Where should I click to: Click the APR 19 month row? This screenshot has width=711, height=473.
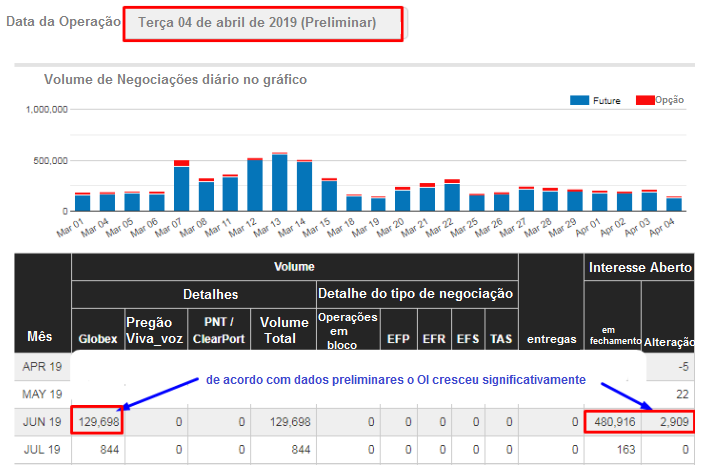[42, 367]
